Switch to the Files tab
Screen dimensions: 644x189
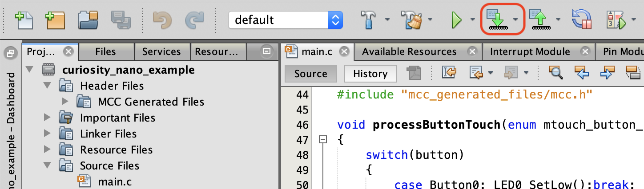click(x=105, y=52)
